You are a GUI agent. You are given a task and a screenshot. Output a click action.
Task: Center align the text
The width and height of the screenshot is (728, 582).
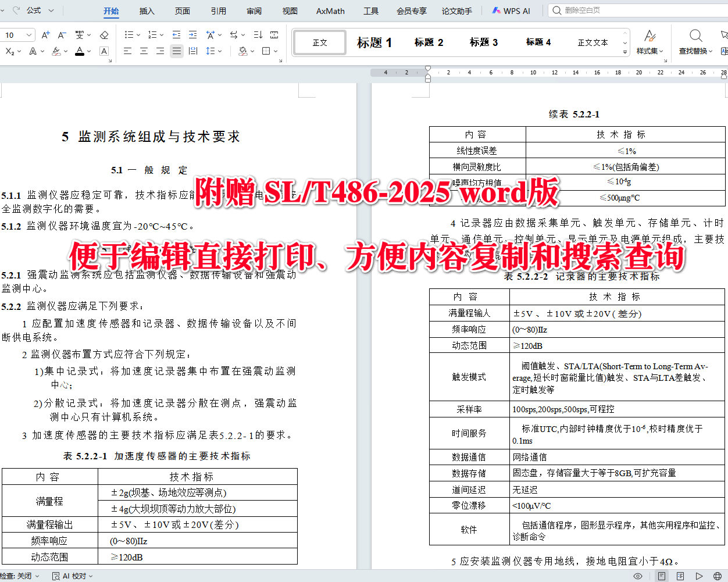[144, 51]
